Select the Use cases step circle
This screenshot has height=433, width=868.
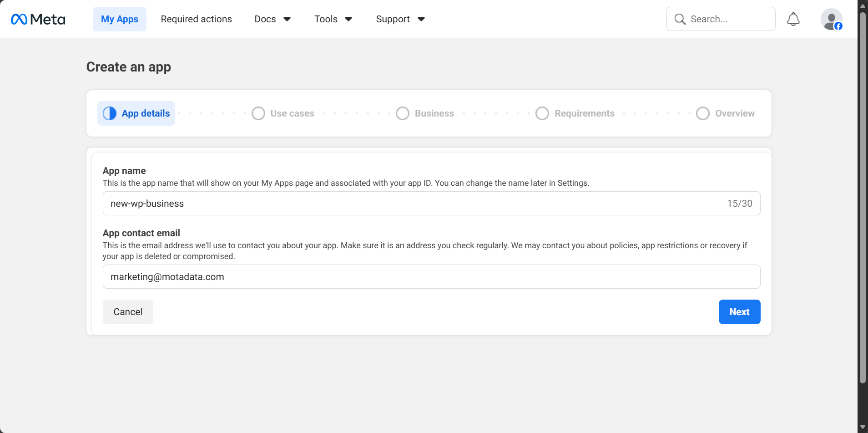[x=258, y=113]
